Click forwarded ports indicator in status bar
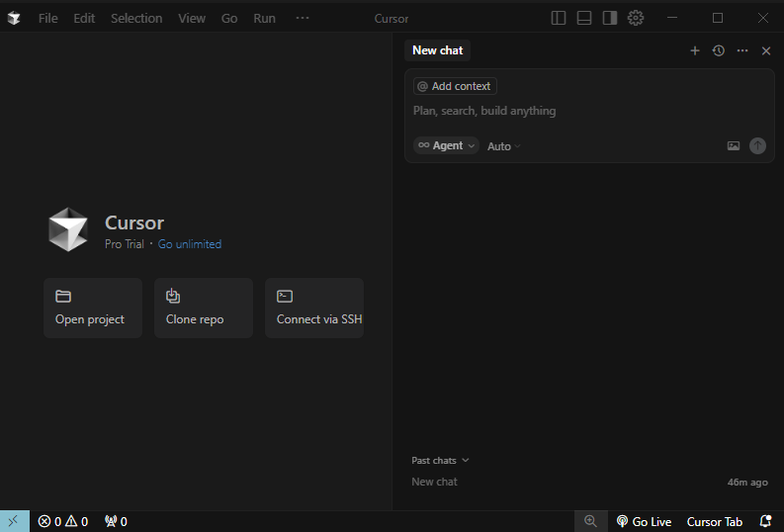Screen dimensions: 784x532 coord(116,521)
